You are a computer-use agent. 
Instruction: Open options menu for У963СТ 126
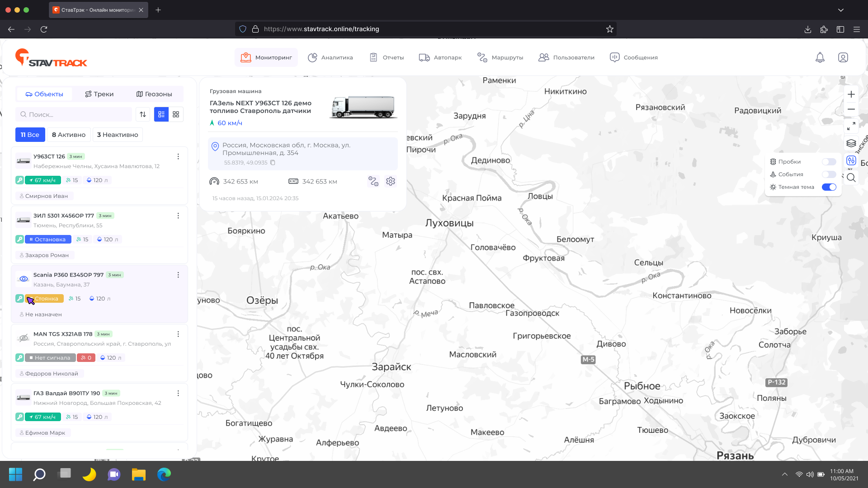point(178,156)
